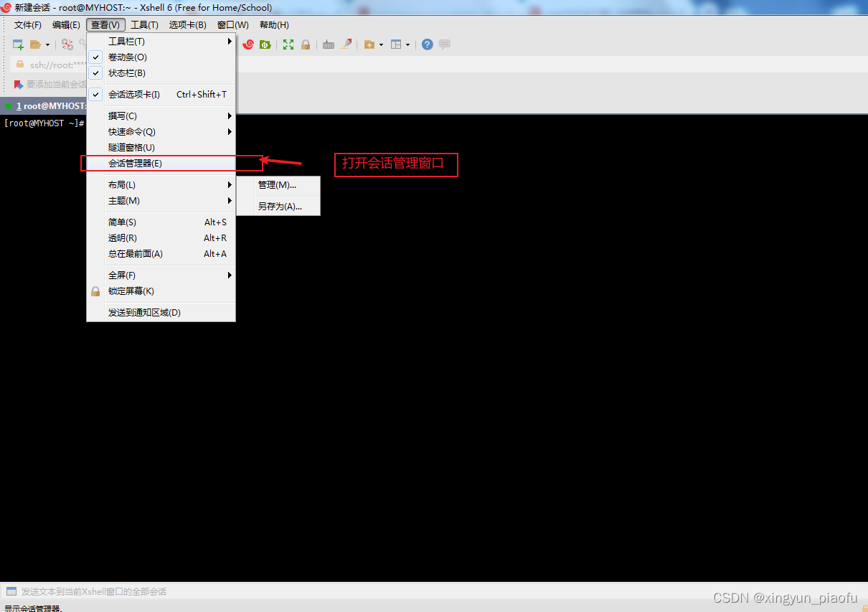Click the [root@MYHOST ~]# terminal prompt

coord(44,123)
